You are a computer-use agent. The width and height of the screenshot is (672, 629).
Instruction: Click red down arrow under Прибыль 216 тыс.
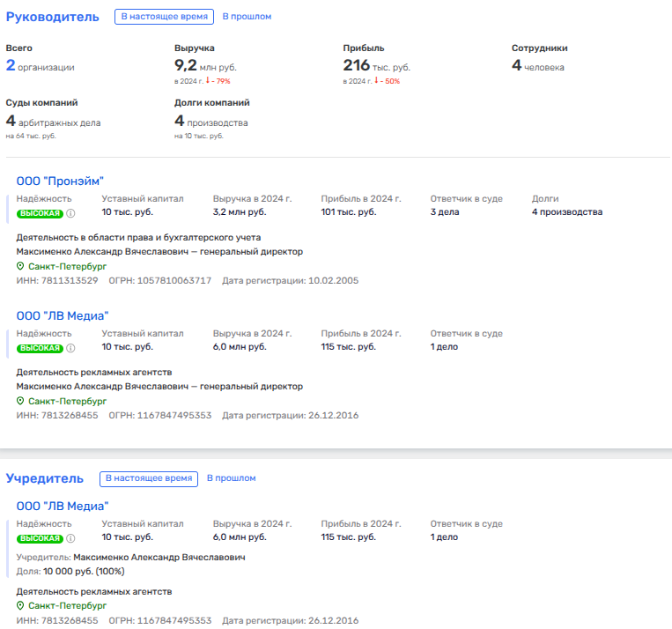coord(376,82)
